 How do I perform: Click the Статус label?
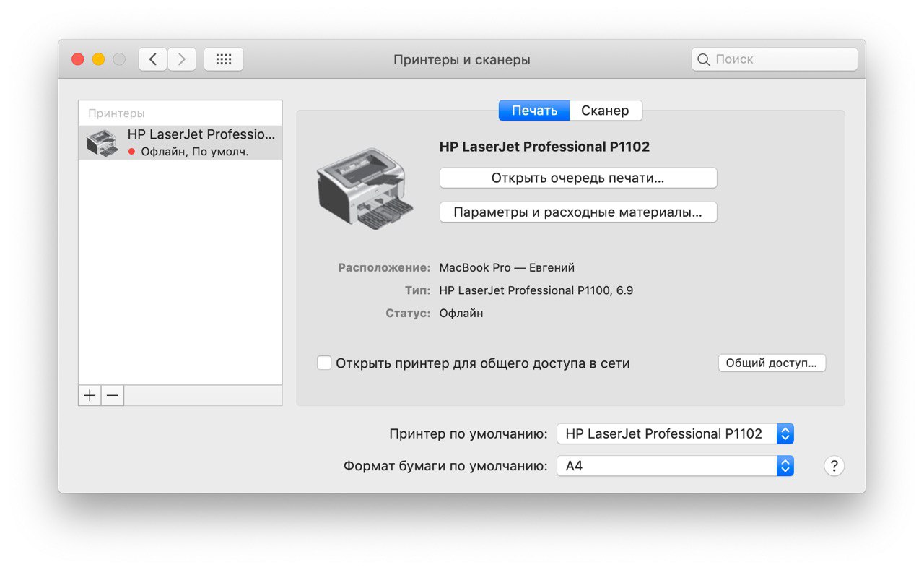click(409, 313)
